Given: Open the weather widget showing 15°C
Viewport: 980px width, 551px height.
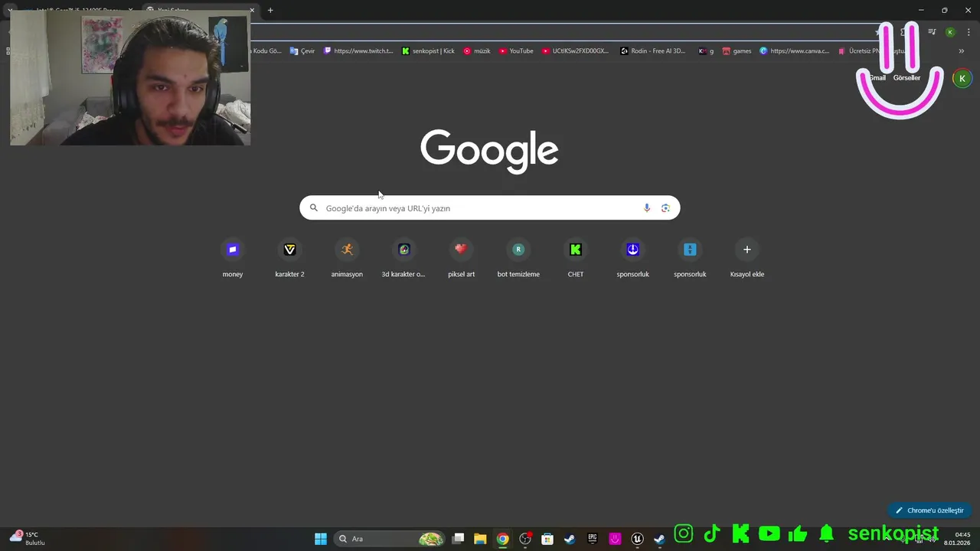Looking at the screenshot, I should click(28, 539).
